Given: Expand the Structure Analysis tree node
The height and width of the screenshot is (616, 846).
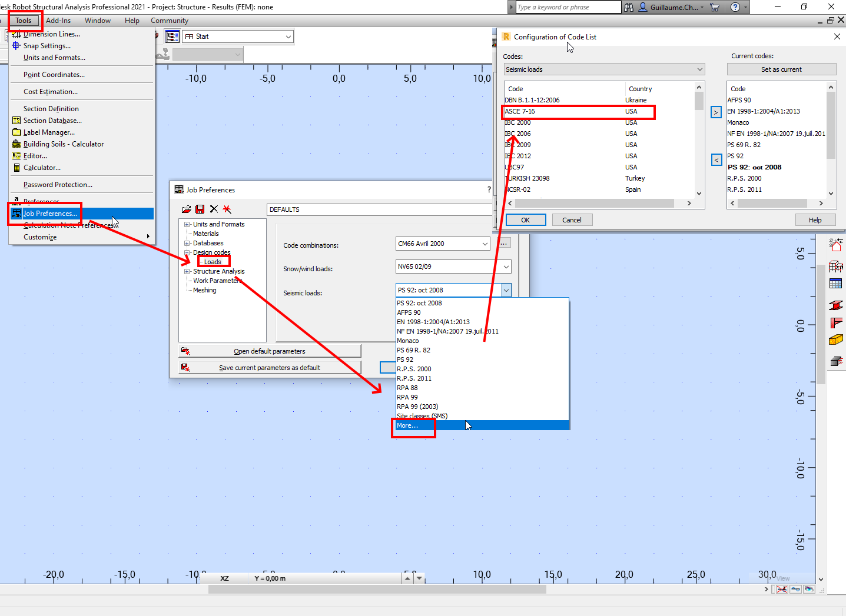Looking at the screenshot, I should tap(186, 271).
